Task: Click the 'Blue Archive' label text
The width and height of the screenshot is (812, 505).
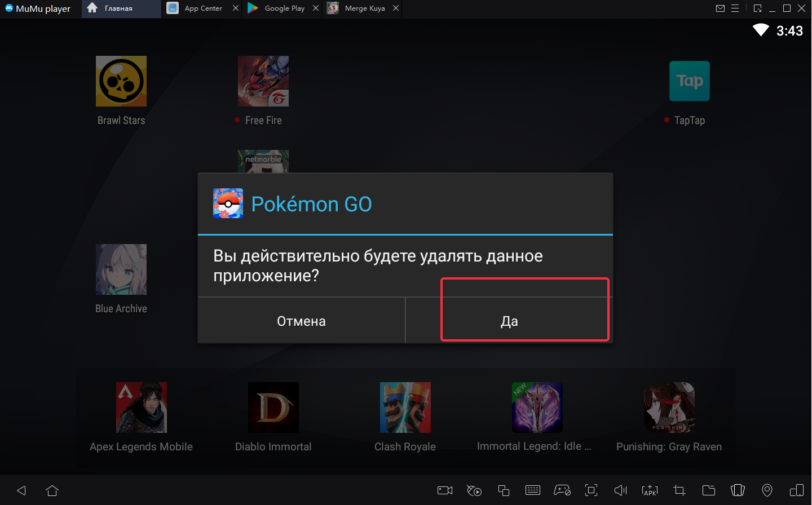Action: (x=121, y=309)
